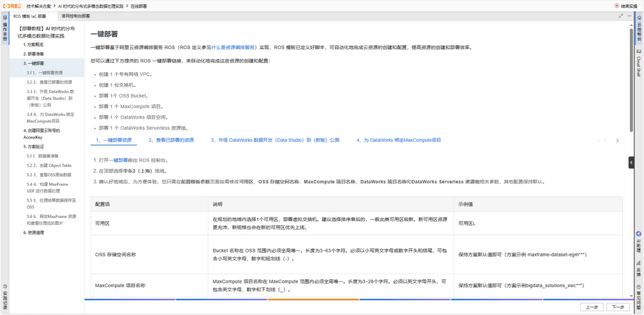Image resolution: width=644 pixels, height=315 pixels.
Task: Open the 什么是资源编排服务 link
Action: pos(233,47)
